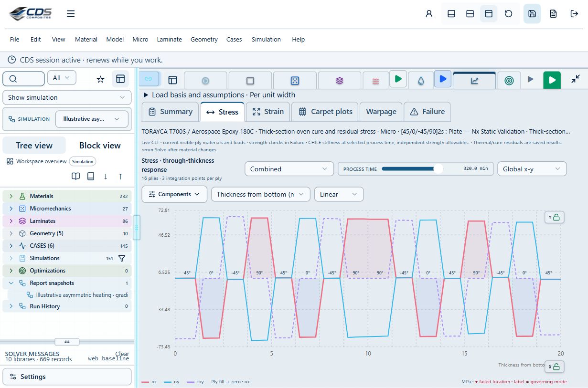Open the Show simulation dropdown
The width and height of the screenshot is (588, 388).
click(x=67, y=97)
